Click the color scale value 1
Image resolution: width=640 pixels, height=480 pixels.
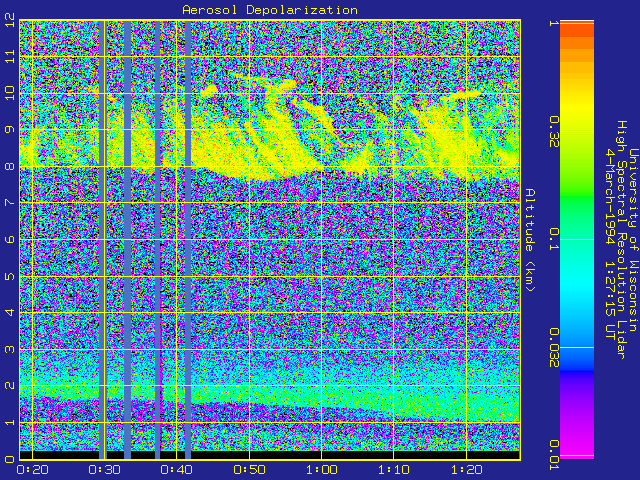click(x=554, y=23)
